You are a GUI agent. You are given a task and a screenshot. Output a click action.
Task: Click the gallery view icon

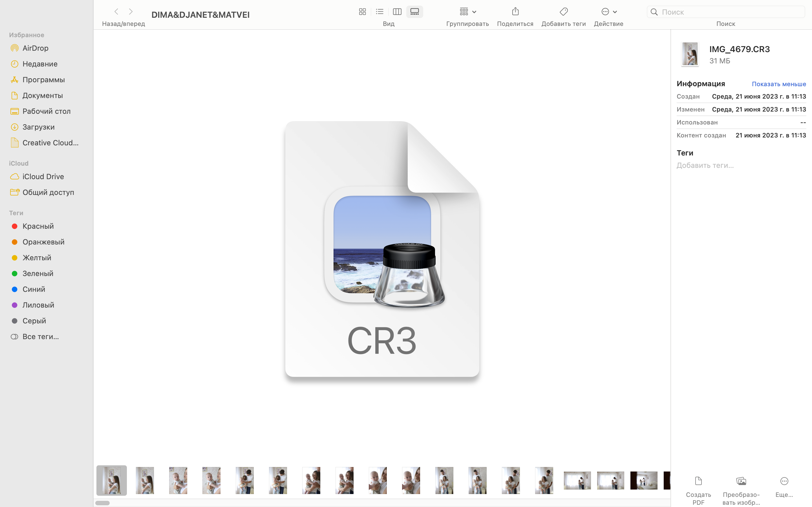[x=414, y=11]
